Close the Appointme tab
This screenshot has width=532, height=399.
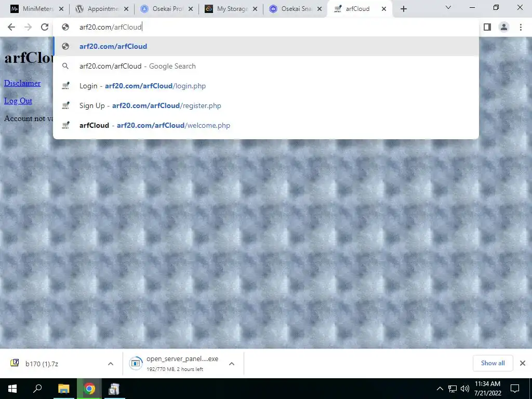pyautogui.click(x=126, y=9)
